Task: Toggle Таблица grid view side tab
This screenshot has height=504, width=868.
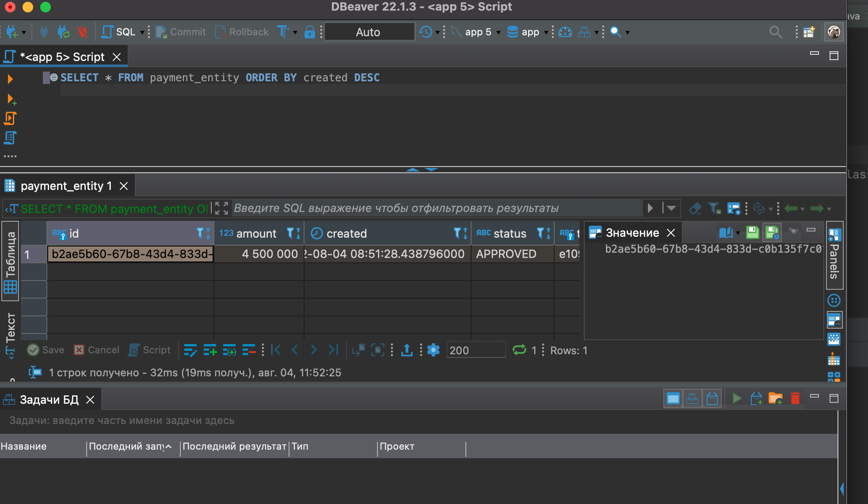Action: tap(10, 261)
